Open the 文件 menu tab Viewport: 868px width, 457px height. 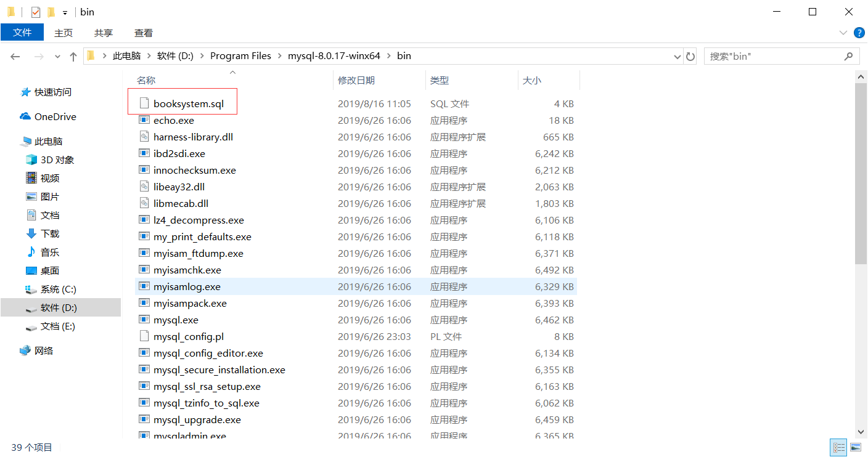pyautogui.click(x=22, y=33)
